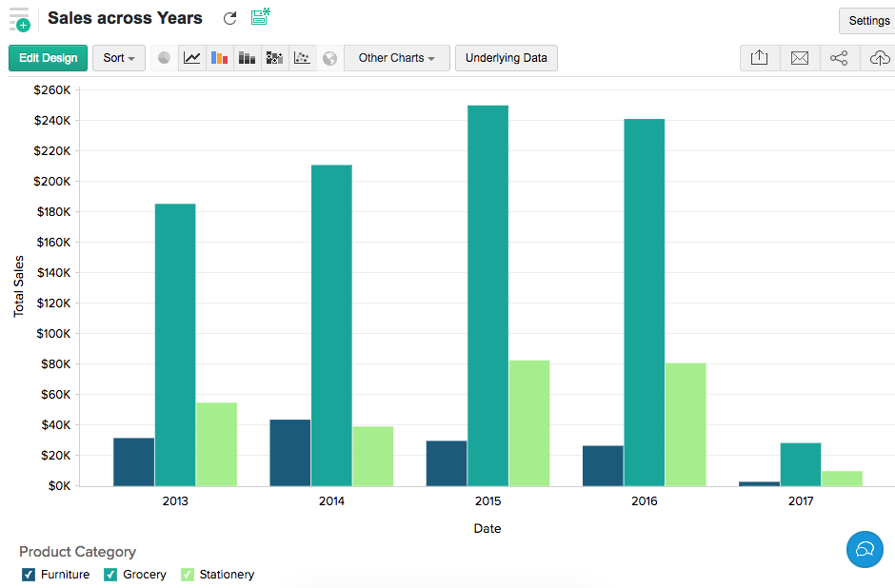Click the 2015 Grocery bar
Screen dimensions: 895x588
pos(487,295)
